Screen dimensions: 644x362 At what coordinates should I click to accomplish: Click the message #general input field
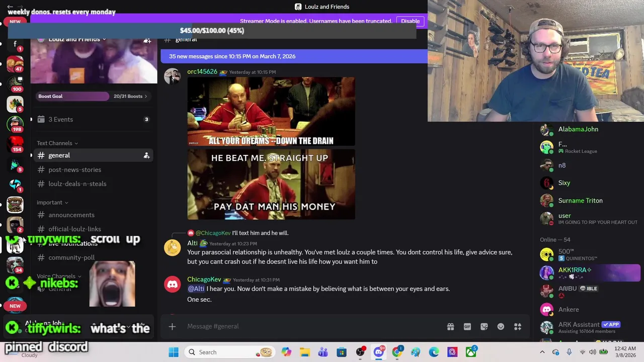[312, 326]
